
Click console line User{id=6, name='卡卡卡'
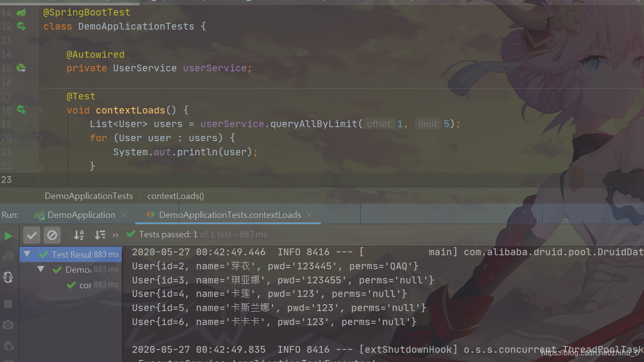click(274, 322)
